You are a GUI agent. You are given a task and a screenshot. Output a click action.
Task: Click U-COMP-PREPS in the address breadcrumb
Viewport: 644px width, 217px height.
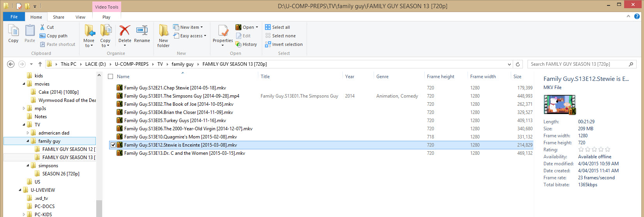tap(132, 64)
